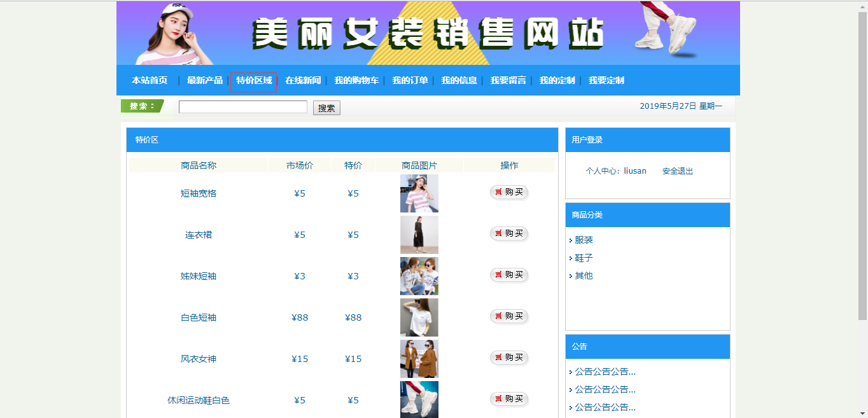This screenshot has width=868, height=418.
Task: Open 连衣裙 product thumbnail
Action: tap(419, 235)
